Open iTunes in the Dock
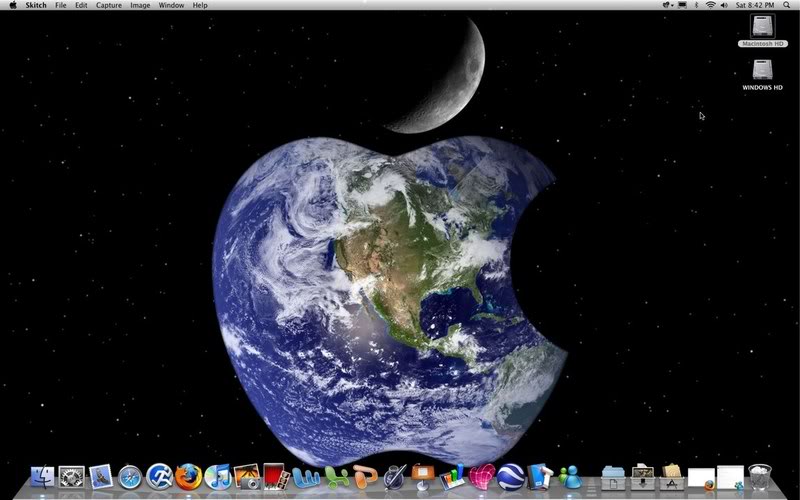This screenshot has height=500, width=800. tap(218, 478)
